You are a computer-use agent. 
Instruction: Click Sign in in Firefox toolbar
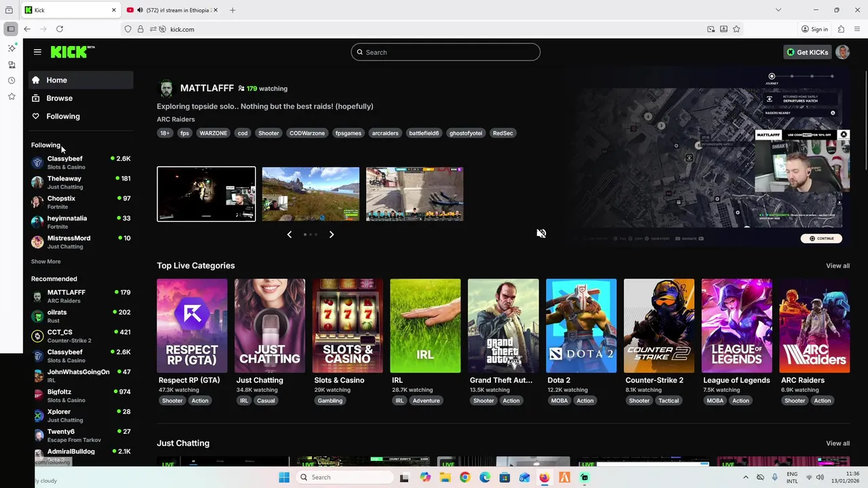(x=814, y=29)
